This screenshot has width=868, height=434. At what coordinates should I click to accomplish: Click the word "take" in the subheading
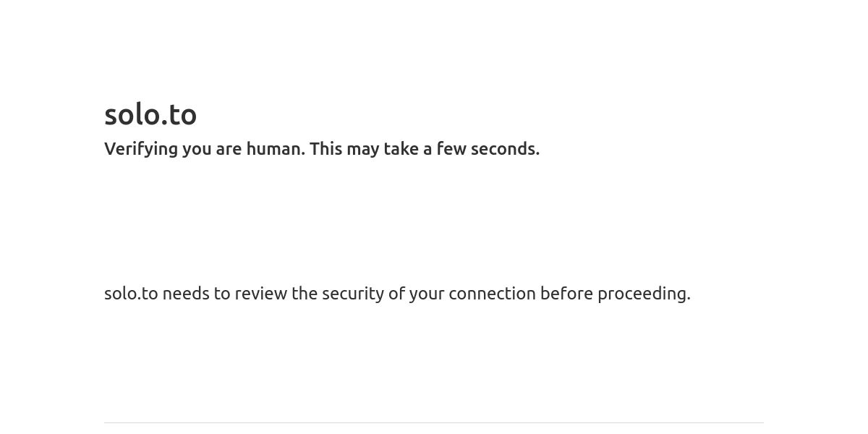pyautogui.click(x=401, y=148)
